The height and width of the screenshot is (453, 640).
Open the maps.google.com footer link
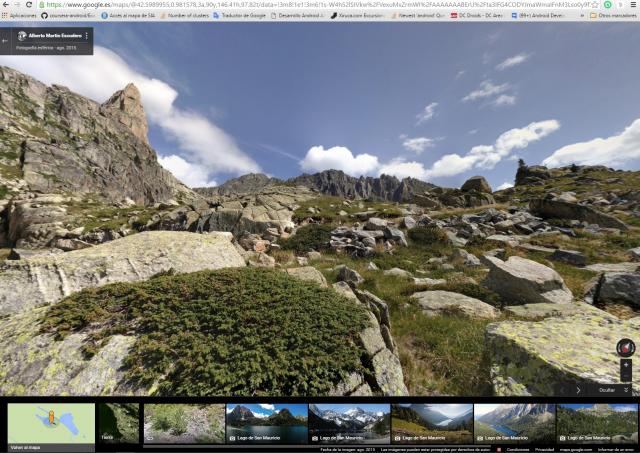pos(576,450)
